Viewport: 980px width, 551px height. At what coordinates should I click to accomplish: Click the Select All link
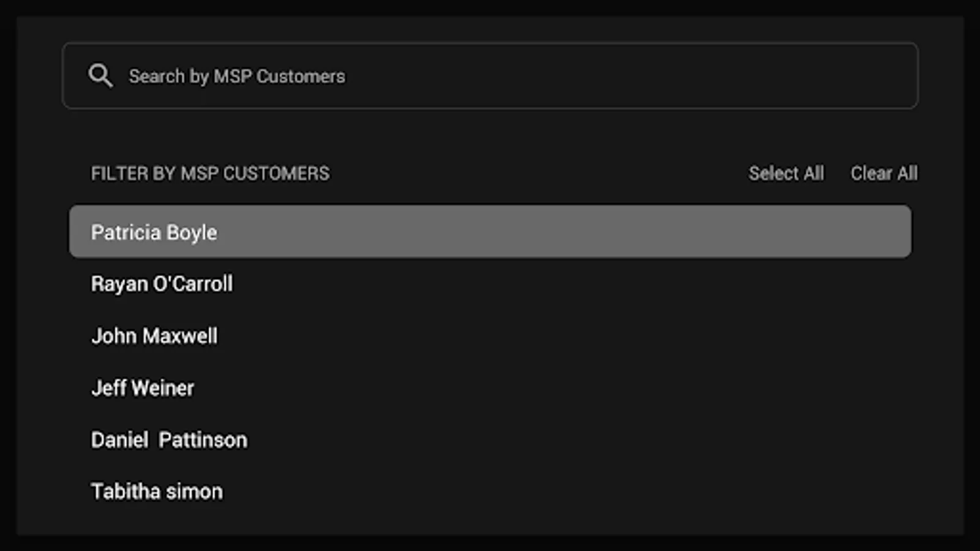(x=786, y=173)
